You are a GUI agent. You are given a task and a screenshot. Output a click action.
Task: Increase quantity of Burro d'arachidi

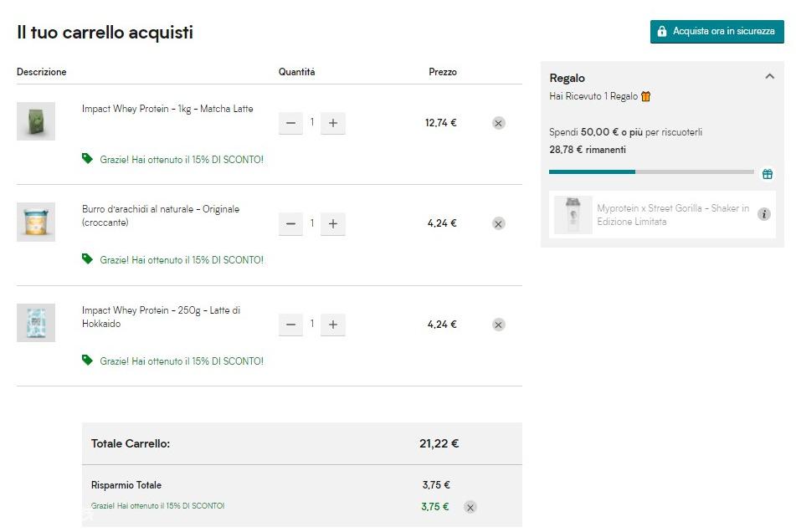pos(333,223)
